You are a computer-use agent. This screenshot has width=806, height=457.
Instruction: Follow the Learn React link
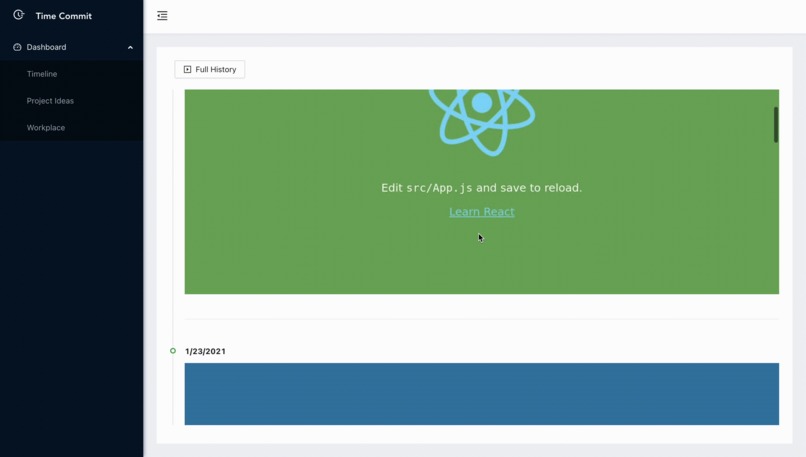(482, 212)
